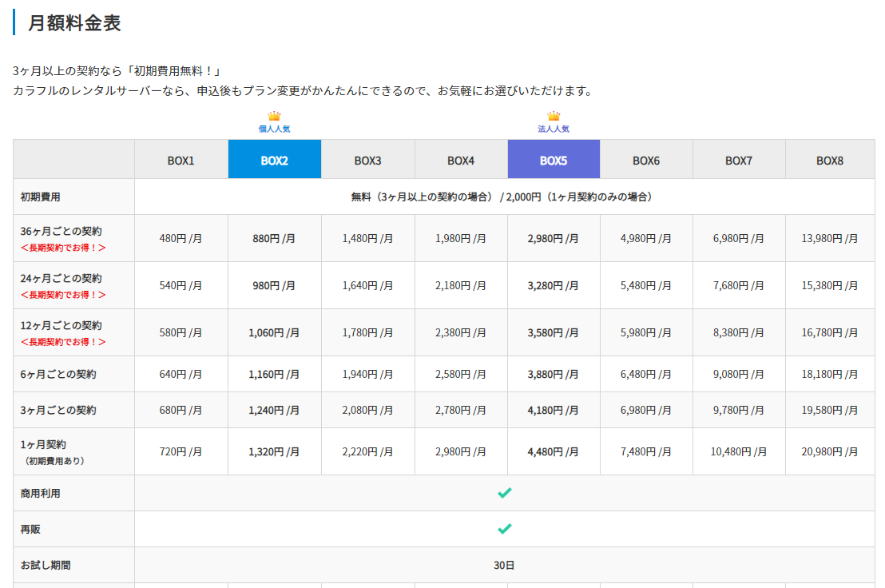Click the 1,480円/月 price cell
This screenshot has width=885, height=588.
click(x=367, y=239)
